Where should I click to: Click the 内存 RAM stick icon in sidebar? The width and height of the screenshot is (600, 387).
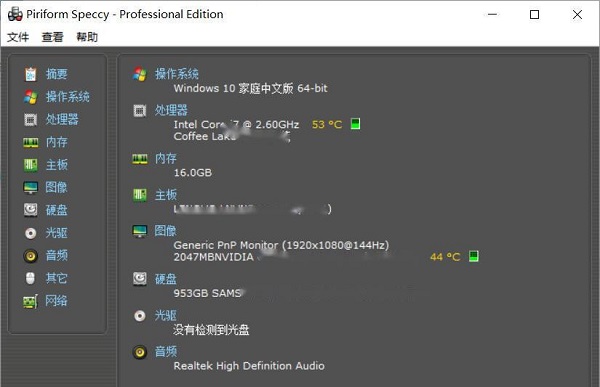[31, 142]
